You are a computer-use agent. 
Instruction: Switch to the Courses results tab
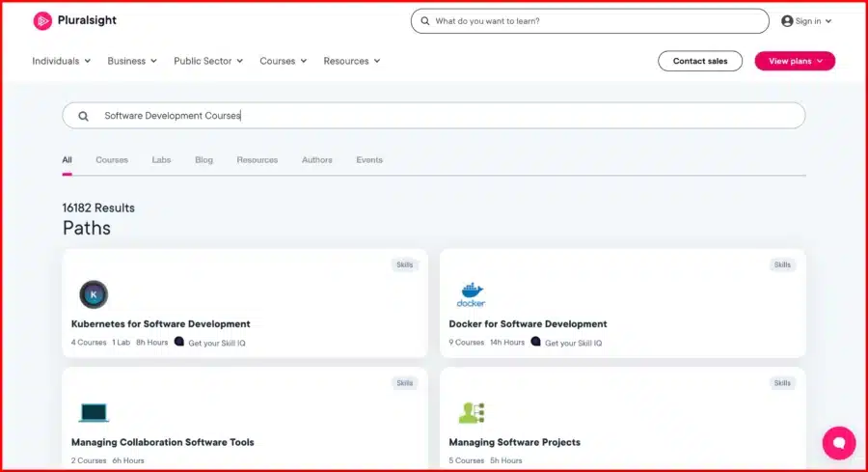click(112, 160)
